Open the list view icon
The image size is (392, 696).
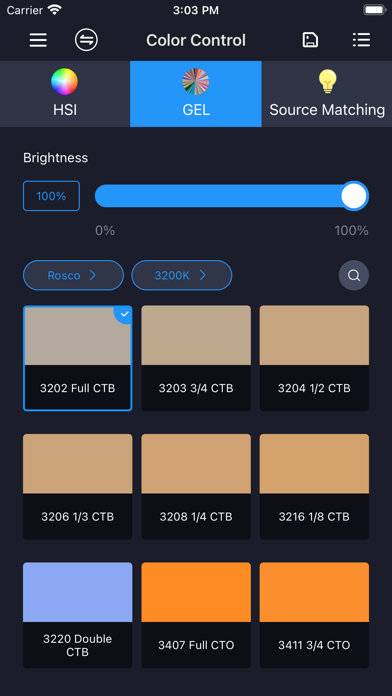click(361, 40)
